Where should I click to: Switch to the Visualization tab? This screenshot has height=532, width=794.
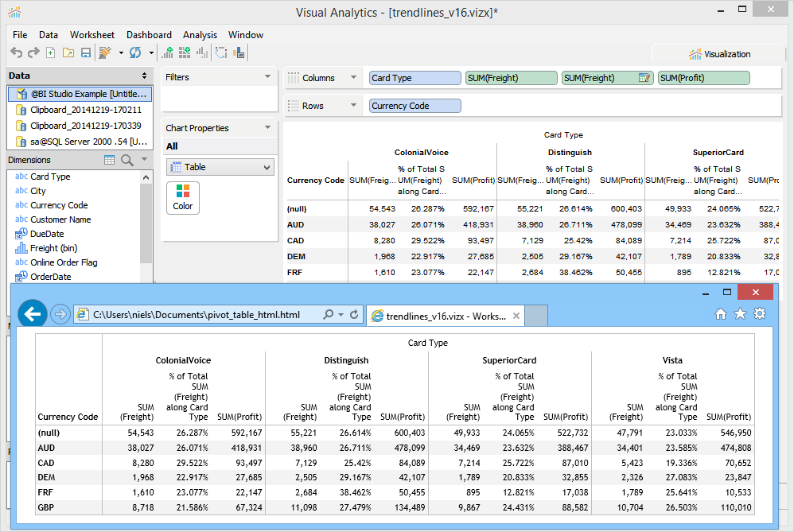click(719, 54)
